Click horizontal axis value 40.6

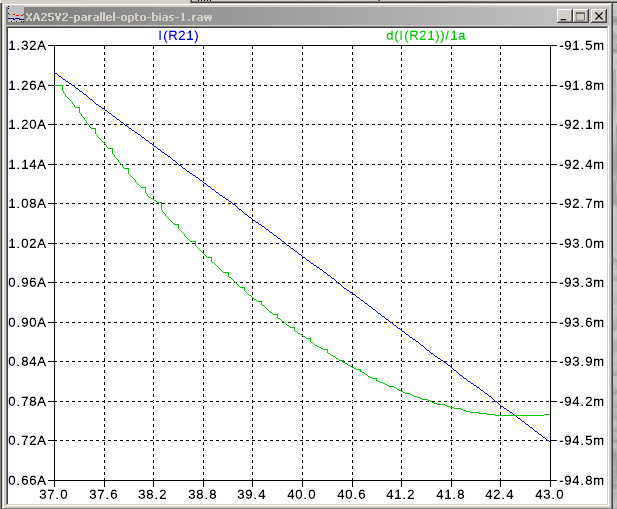[x=351, y=494]
